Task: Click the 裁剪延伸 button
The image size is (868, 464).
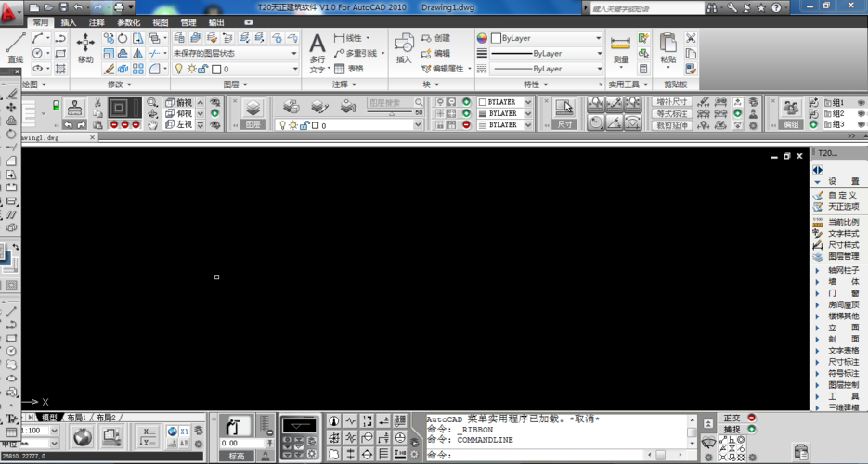Action: (672, 125)
